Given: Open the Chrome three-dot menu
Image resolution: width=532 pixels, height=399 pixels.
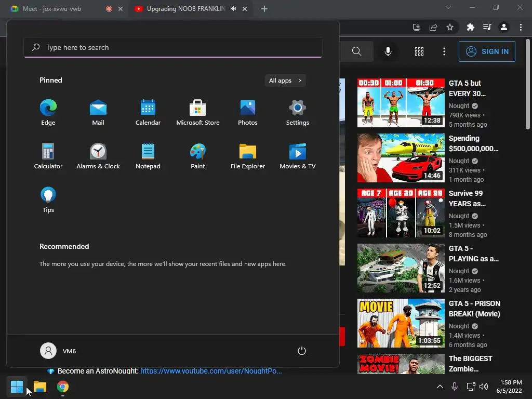Looking at the screenshot, I should (521, 27).
